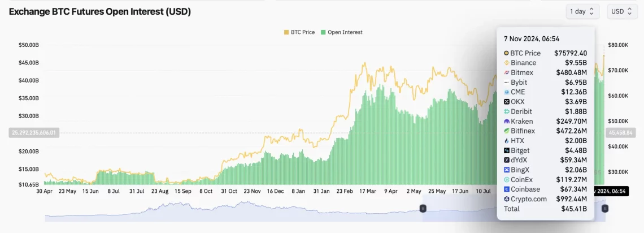Click the Binance icon in the tooltip
The height and width of the screenshot is (233, 644).
pyautogui.click(x=506, y=63)
